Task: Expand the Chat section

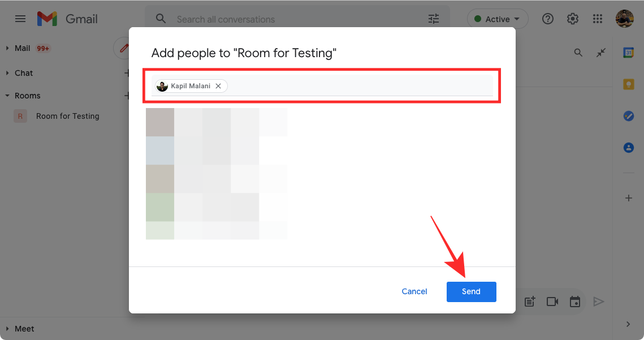Action: (x=7, y=73)
